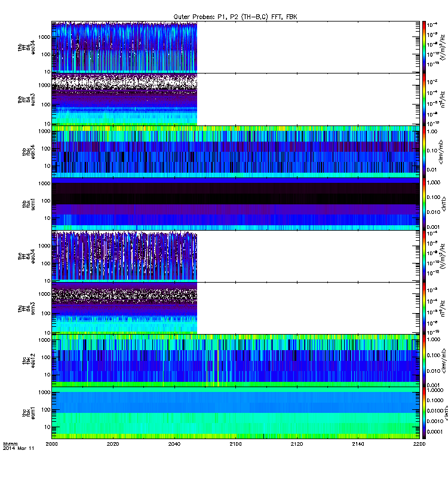This screenshot has width=448, height=478.
Task: Click the 100 frequency tick of thb fff eac34
Action: point(46,54)
